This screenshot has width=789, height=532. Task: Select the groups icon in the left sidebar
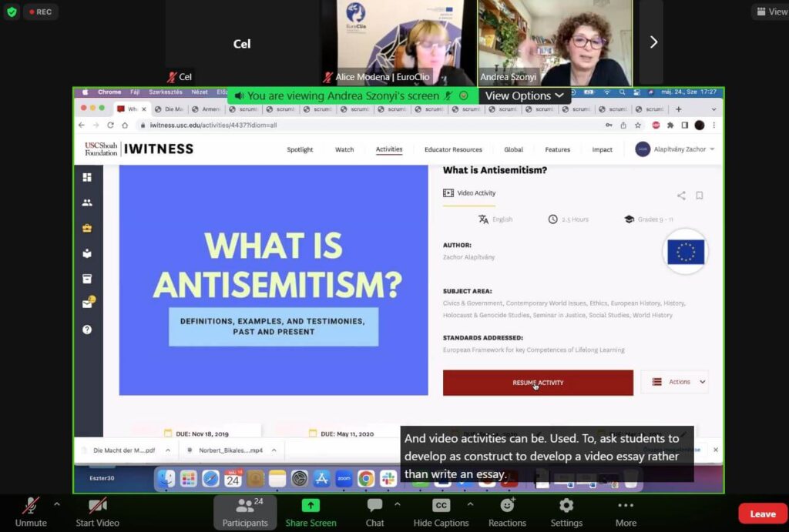tap(87, 202)
